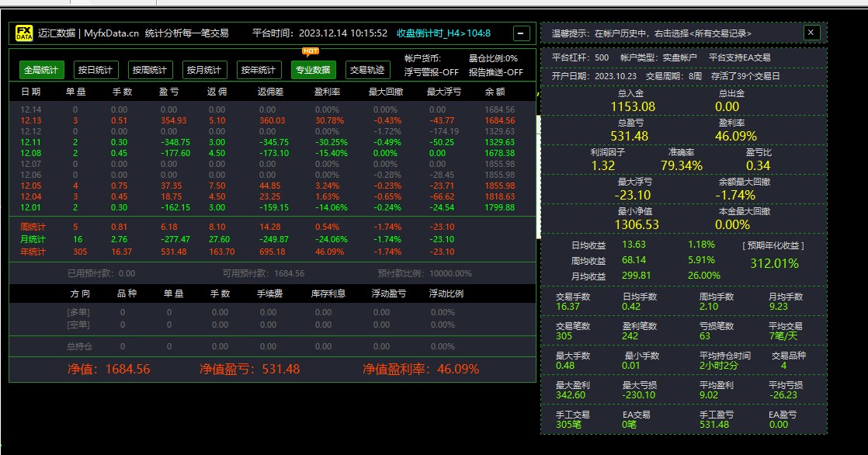The height and width of the screenshot is (455, 868).
Task: Click the 最小净值 1306.53 value
Action: tap(637, 224)
